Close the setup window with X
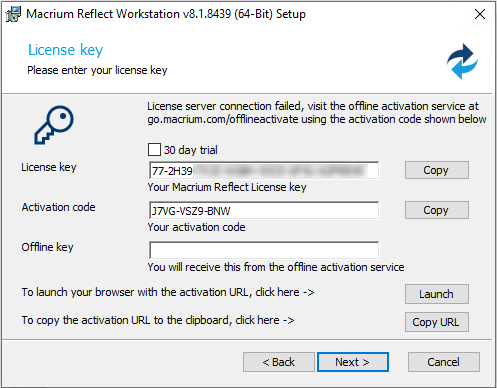The height and width of the screenshot is (388, 497). (480, 14)
